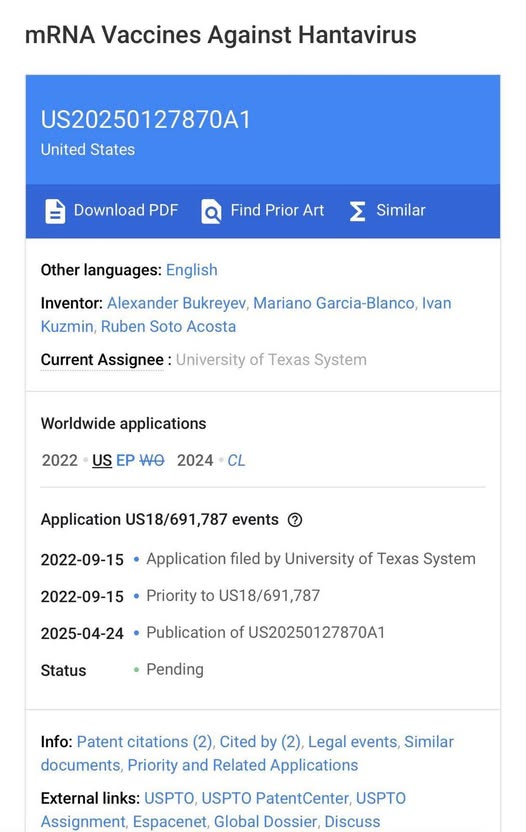Click Priority to US18/691,787 event
Image resolution: width=526 pixels, height=832 pixels.
[x=233, y=596]
